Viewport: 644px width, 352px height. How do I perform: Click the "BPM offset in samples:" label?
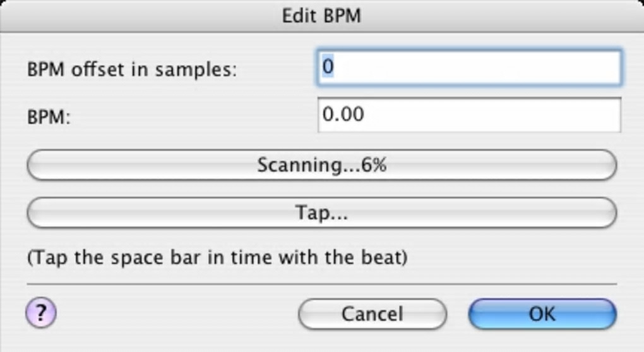(132, 70)
